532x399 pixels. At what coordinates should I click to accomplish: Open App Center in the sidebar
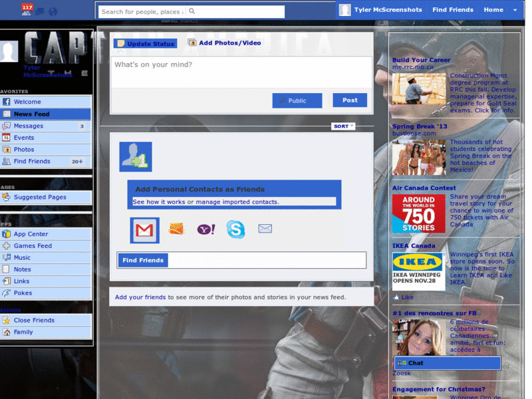46,234
